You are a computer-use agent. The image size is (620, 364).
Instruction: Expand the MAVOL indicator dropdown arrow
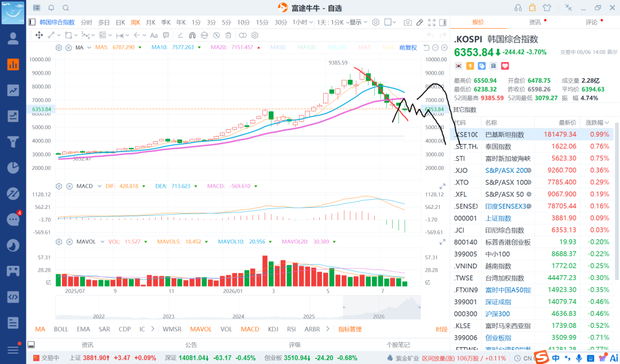(102, 241)
